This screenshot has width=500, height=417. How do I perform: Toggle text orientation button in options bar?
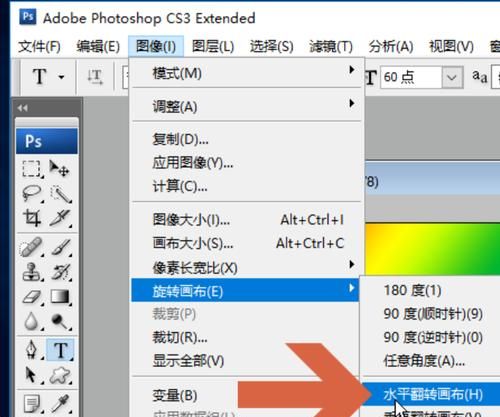[95, 77]
